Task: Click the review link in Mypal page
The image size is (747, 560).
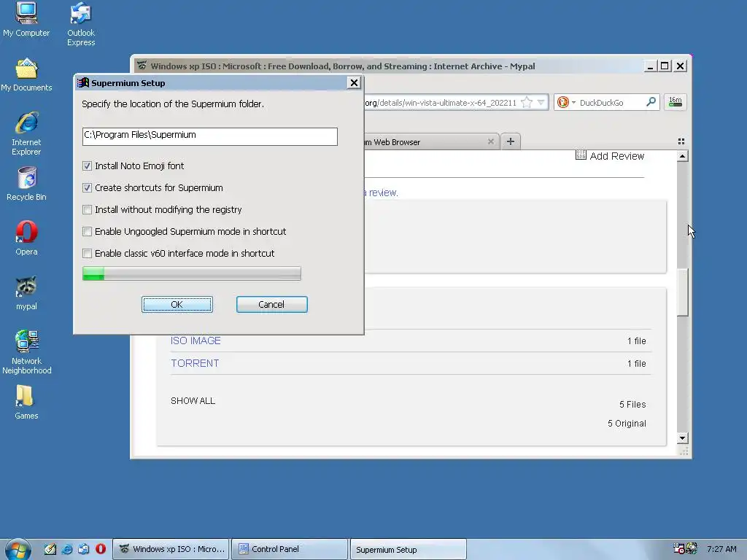Action: point(382,192)
